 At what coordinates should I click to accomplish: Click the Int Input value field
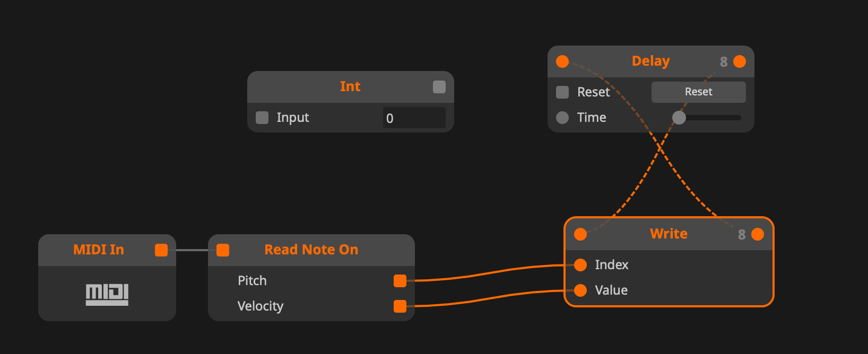click(x=414, y=118)
